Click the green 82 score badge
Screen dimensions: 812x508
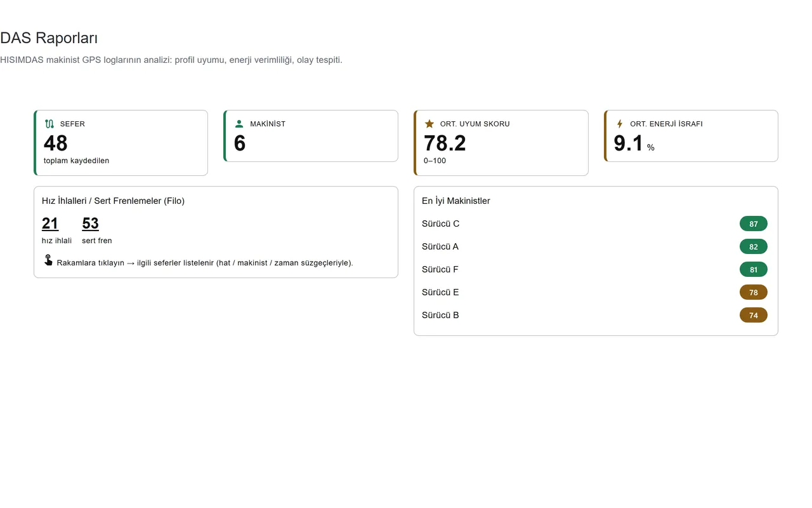point(754,246)
